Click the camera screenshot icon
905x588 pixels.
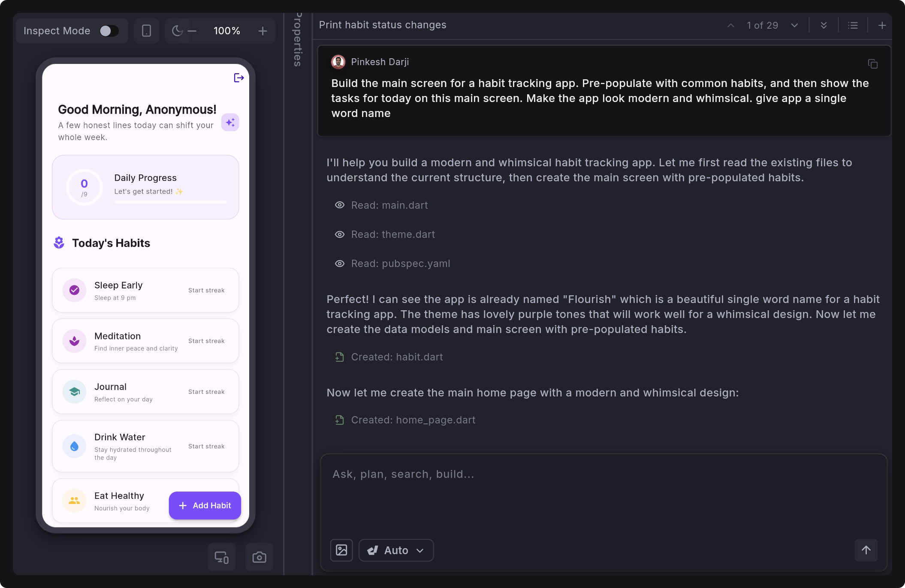click(259, 557)
